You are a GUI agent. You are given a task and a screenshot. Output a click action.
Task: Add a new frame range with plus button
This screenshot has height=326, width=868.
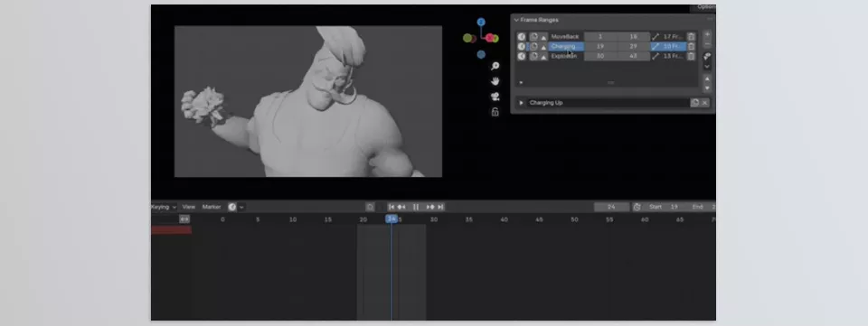pos(707,34)
